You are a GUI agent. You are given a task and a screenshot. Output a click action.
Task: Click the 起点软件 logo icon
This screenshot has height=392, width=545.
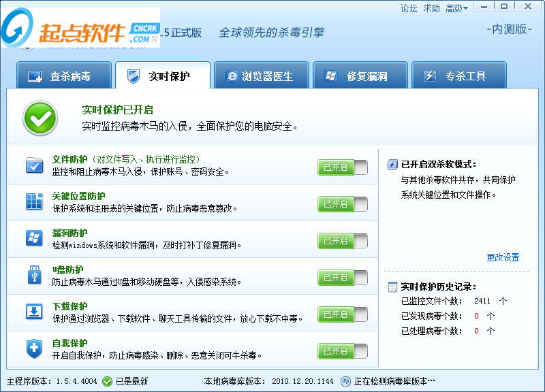click(x=16, y=28)
